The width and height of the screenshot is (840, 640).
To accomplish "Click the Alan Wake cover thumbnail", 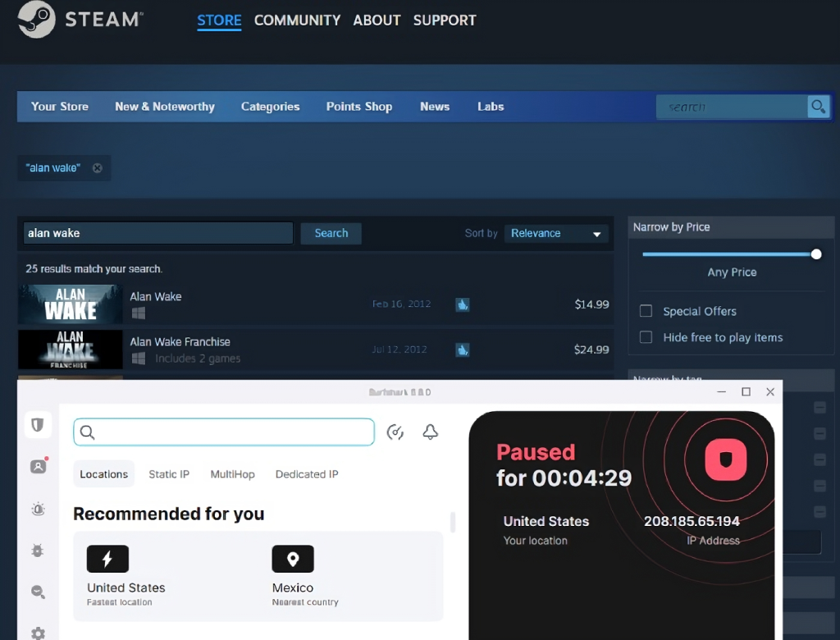I will (71, 304).
